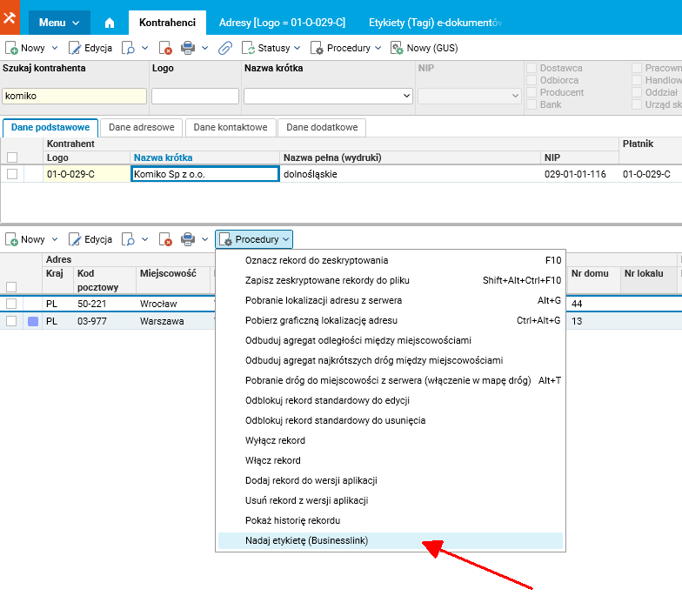Choose Nadaj etykietę (Businesslink) menu item

tap(391, 541)
